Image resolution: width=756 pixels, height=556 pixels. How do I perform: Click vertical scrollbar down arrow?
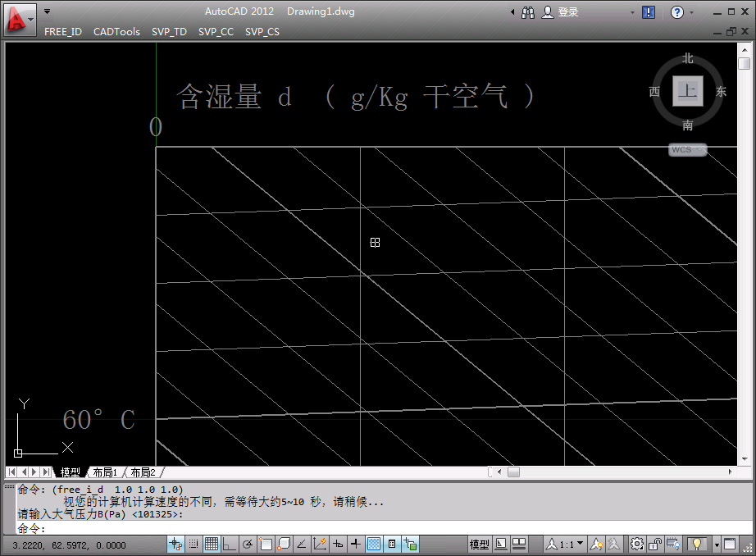click(x=745, y=458)
